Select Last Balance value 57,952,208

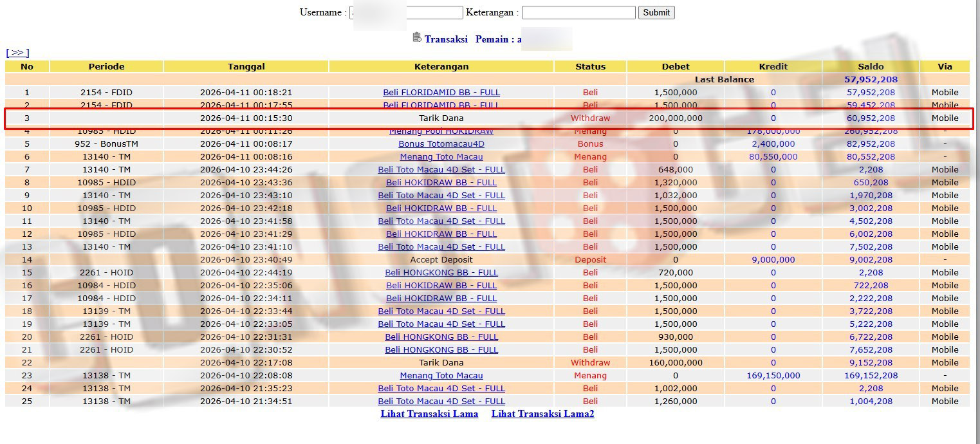(x=871, y=80)
